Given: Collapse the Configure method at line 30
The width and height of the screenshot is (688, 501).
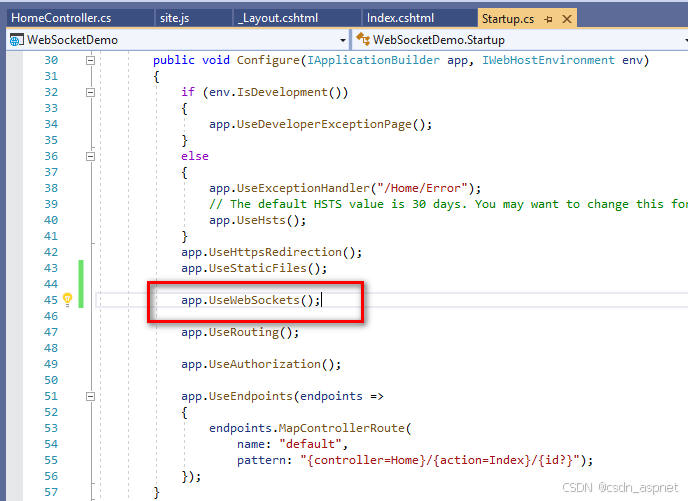Looking at the screenshot, I should 90,61.
